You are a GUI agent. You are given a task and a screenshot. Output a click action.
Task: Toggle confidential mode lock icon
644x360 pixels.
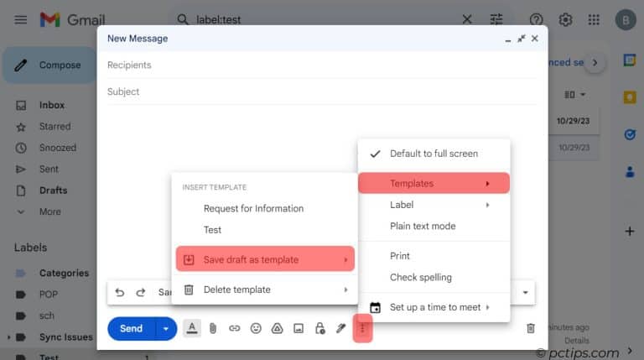click(319, 328)
